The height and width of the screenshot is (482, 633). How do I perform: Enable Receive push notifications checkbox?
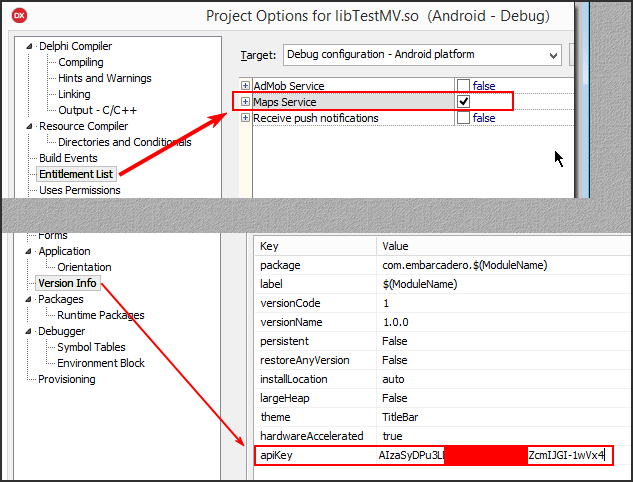tap(463, 117)
